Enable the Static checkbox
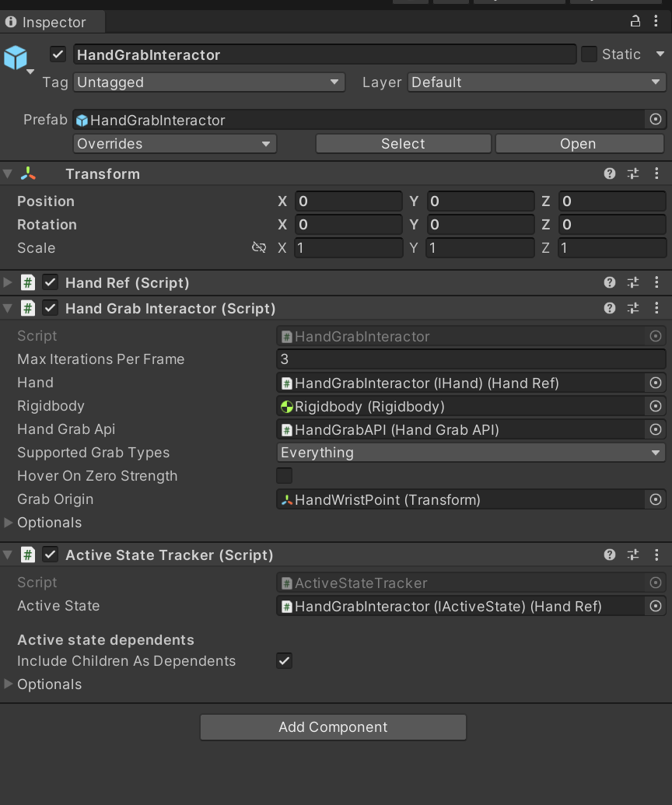 [589, 54]
